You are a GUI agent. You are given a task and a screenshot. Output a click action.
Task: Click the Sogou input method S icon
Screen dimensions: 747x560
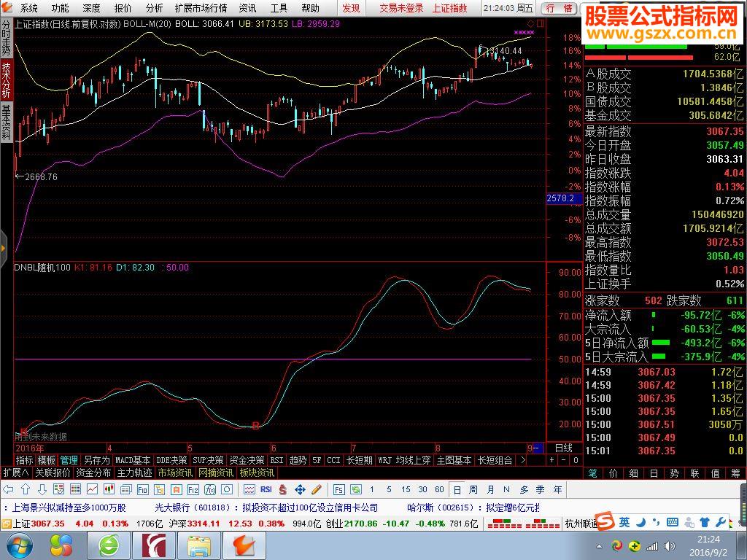point(605,521)
